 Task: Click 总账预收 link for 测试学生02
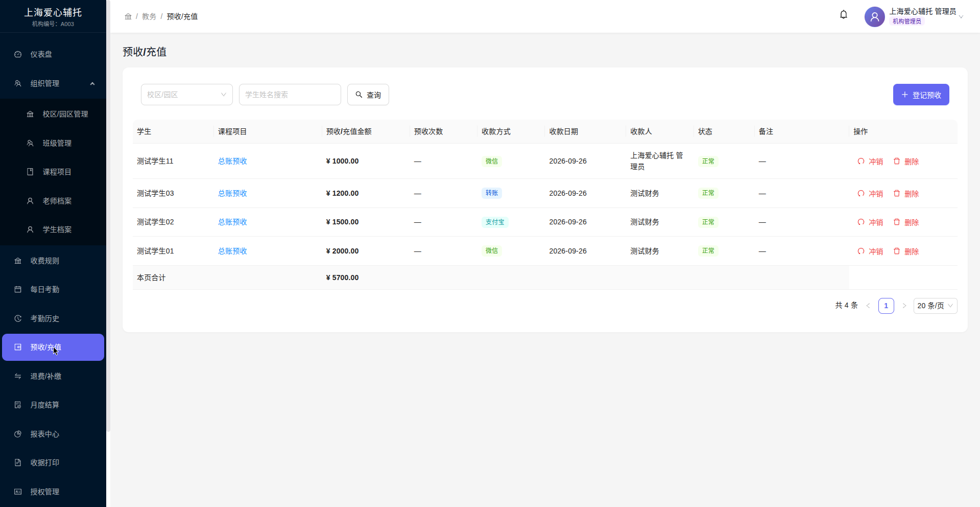pyautogui.click(x=232, y=222)
